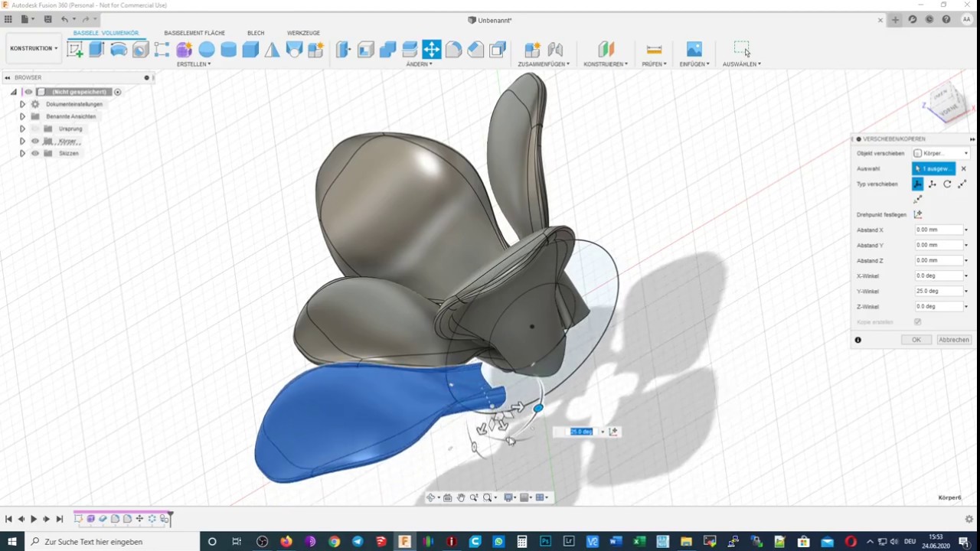Toggle visibility eye of root component
This screenshot has height=551, width=980.
click(28, 92)
